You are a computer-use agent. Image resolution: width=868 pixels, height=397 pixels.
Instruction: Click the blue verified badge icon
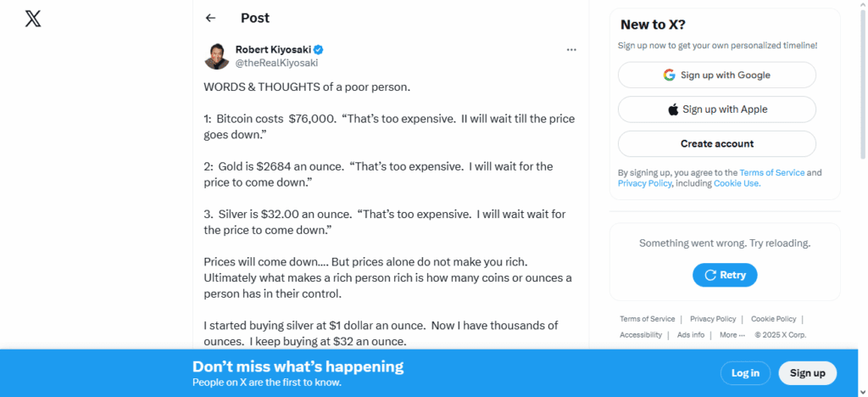[x=319, y=49]
